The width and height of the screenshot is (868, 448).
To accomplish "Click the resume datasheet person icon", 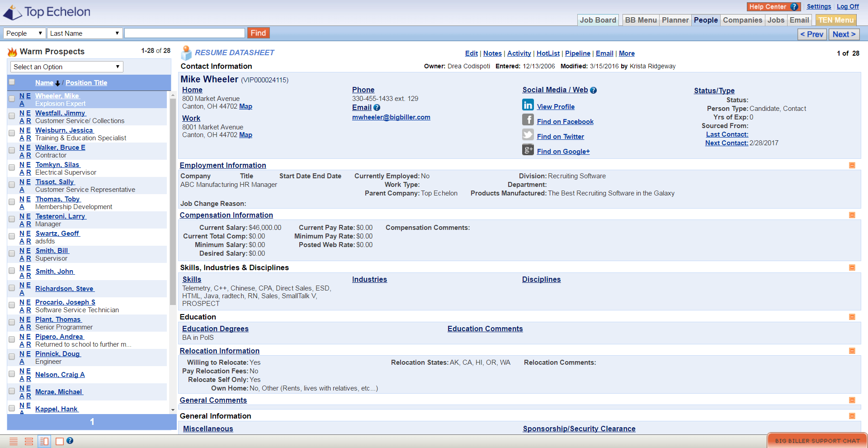I will tap(186, 53).
